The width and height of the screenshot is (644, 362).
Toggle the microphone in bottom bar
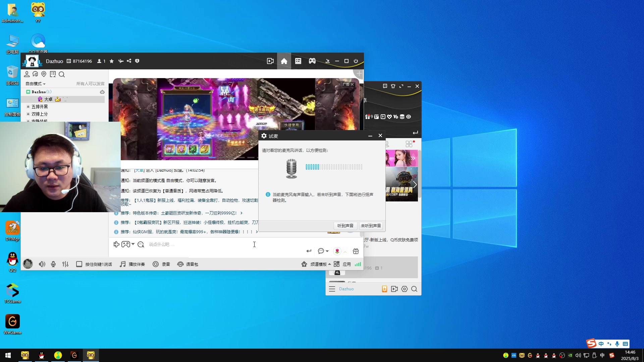point(53,264)
